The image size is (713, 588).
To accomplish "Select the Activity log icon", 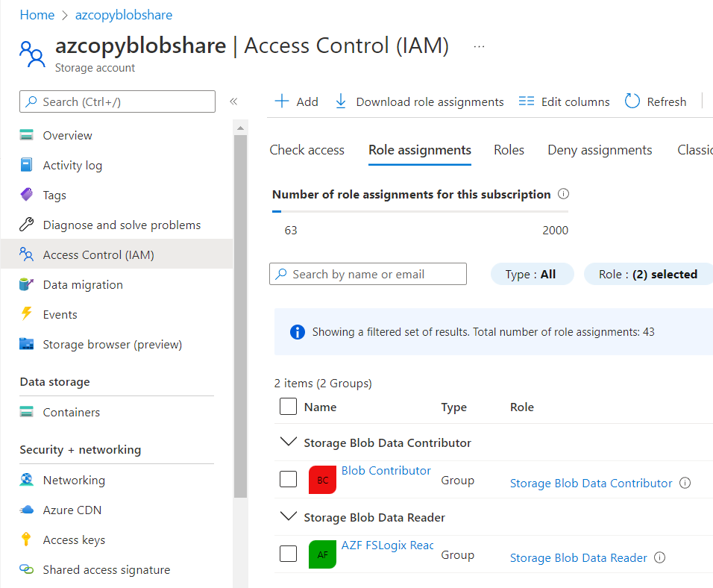I will (27, 165).
